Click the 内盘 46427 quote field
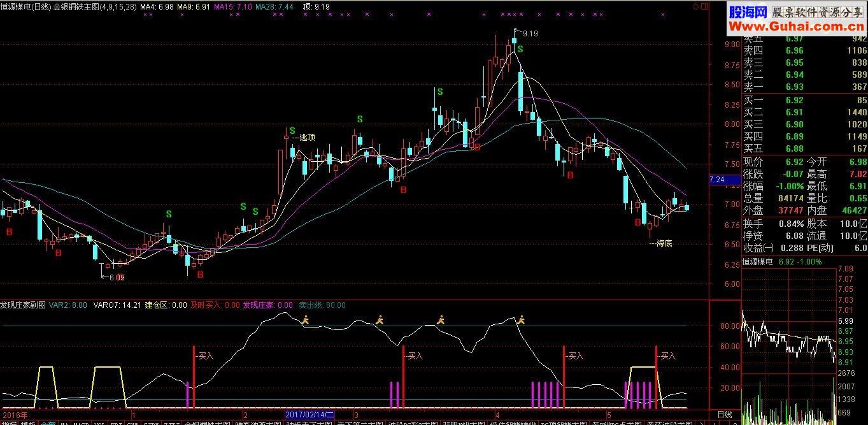868x425 pixels. tap(837, 210)
